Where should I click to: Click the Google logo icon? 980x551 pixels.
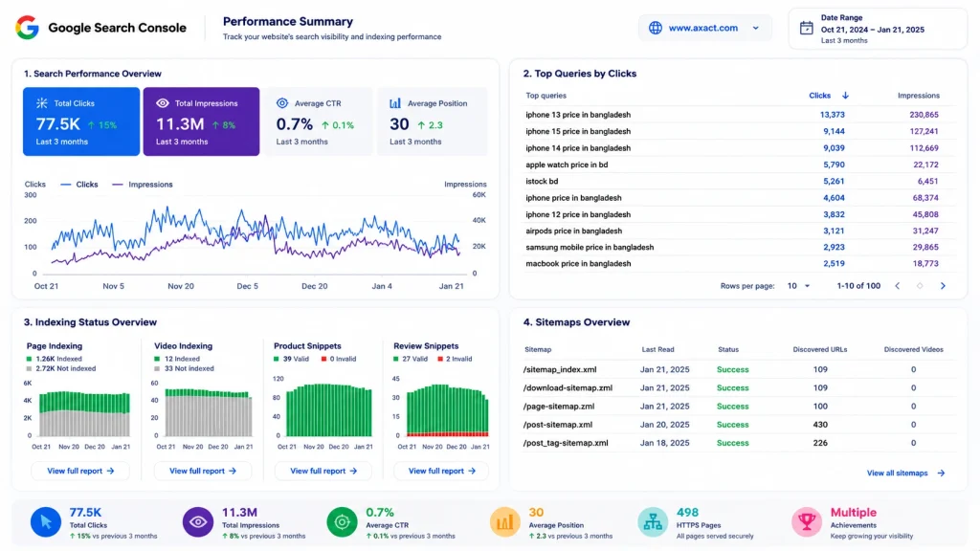point(27,28)
